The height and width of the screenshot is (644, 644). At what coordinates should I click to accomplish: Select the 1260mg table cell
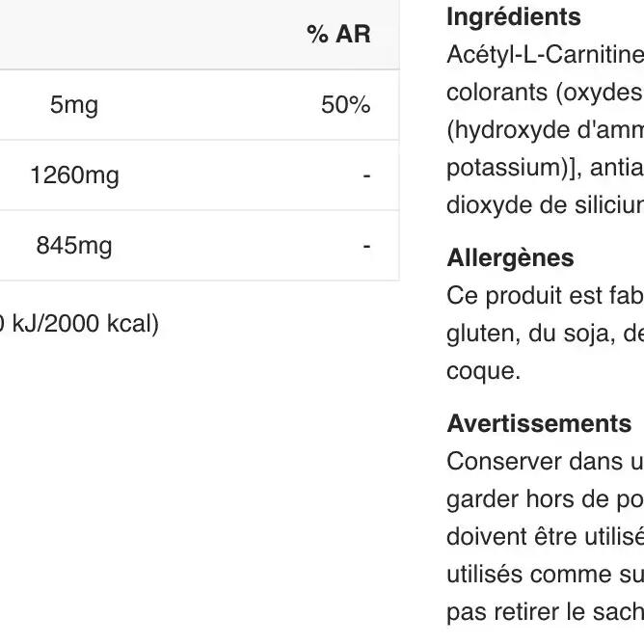point(74,175)
